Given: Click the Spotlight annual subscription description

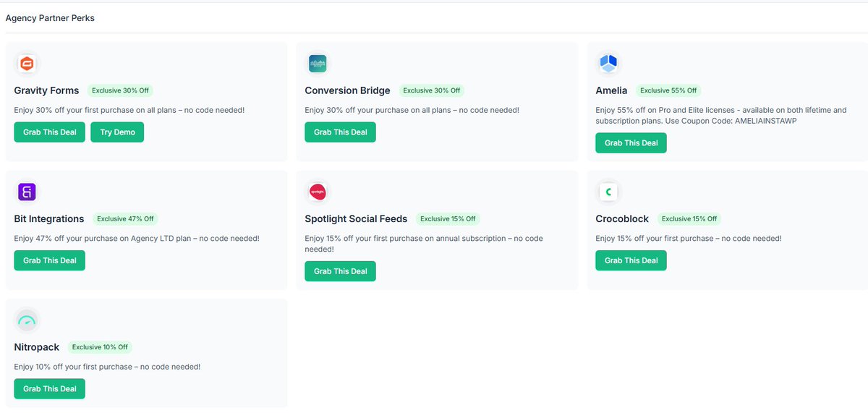Looking at the screenshot, I should [424, 243].
